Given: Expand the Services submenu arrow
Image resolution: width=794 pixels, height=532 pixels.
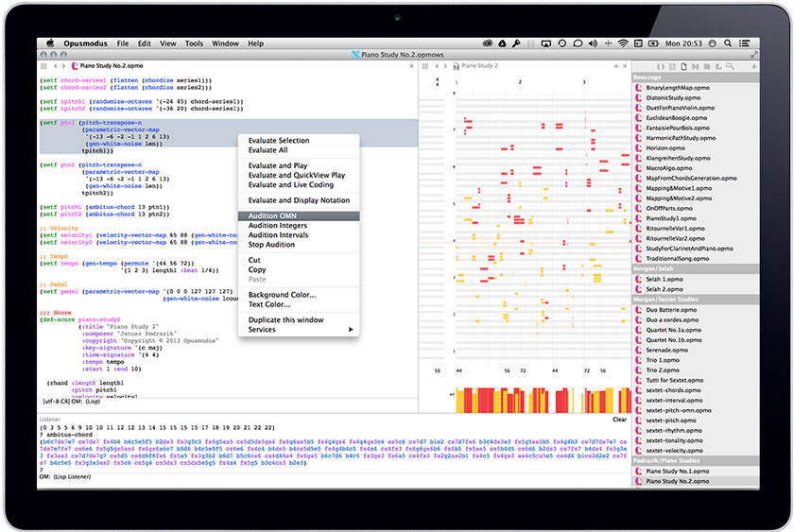Looking at the screenshot, I should pos(351,330).
